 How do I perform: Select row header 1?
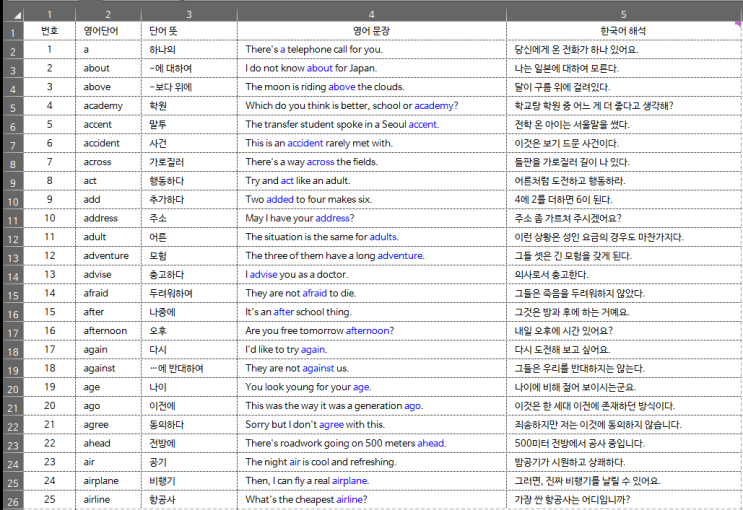[x=13, y=32]
